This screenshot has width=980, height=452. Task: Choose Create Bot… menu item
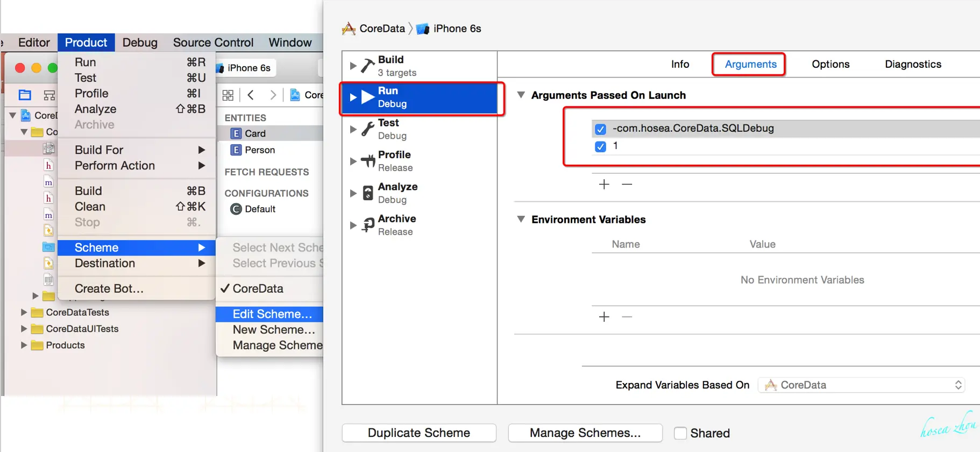pyautogui.click(x=137, y=288)
